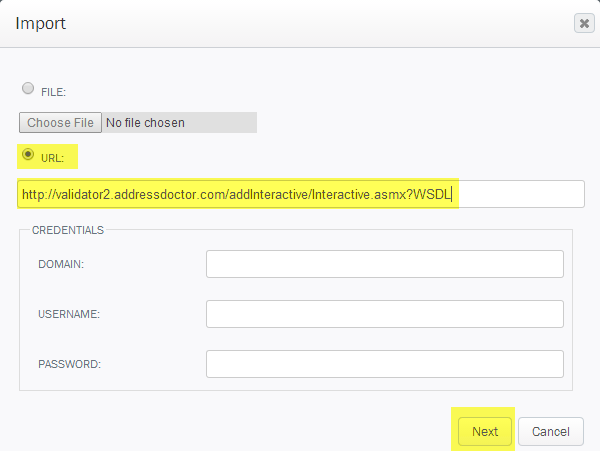Click the empty end of the URL field
This screenshot has height=451, width=600.
520,194
